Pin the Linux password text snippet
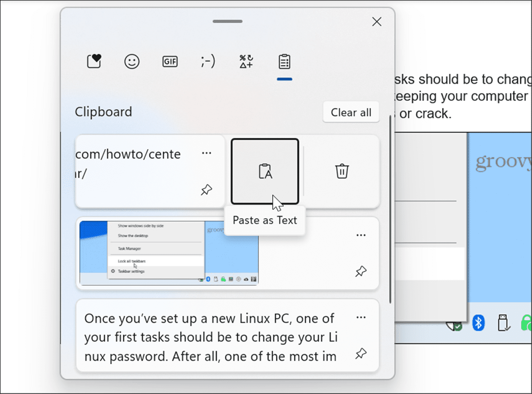 pyautogui.click(x=361, y=353)
